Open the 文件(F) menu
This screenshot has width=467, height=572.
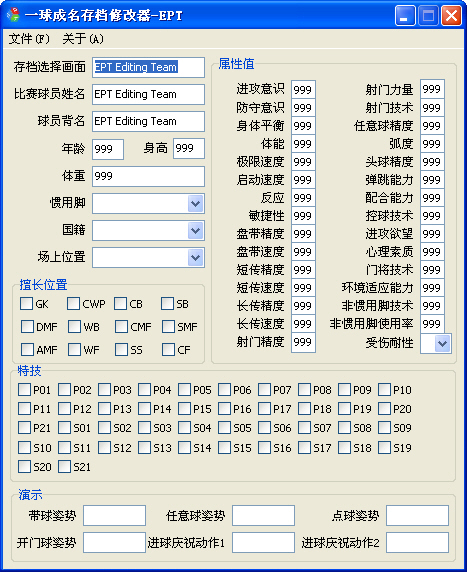click(x=29, y=39)
